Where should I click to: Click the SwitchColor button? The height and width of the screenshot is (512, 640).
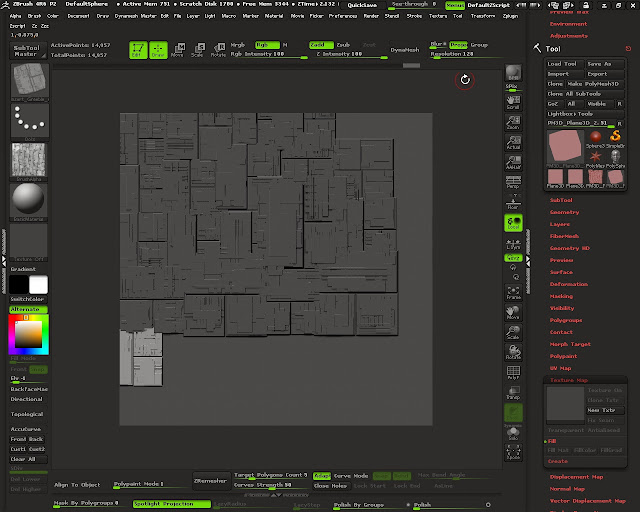click(x=28, y=299)
